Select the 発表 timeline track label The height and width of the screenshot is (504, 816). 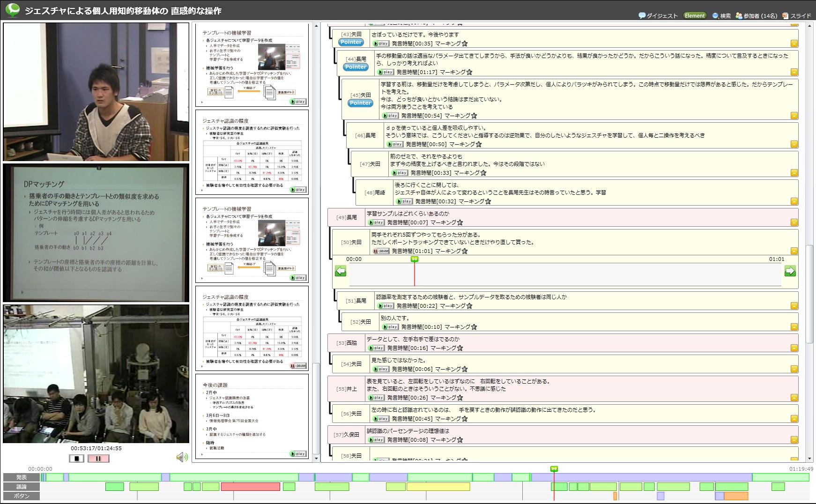pos(22,477)
